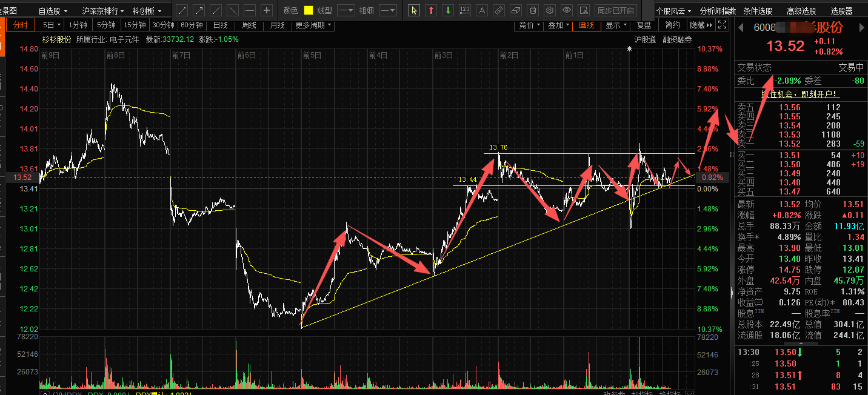Screen dimensions: 868x395
Task: Open the 自选股 dropdown menu
Action: point(52,11)
